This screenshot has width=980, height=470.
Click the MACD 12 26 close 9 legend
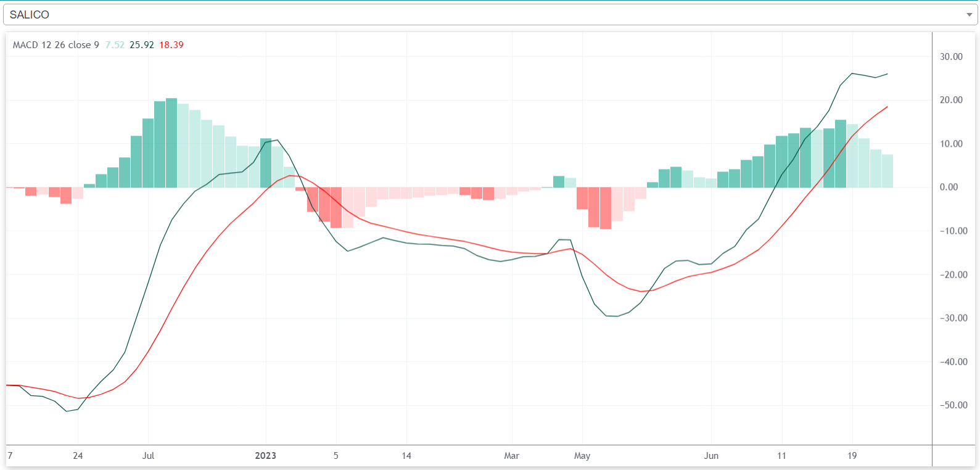[x=56, y=45]
